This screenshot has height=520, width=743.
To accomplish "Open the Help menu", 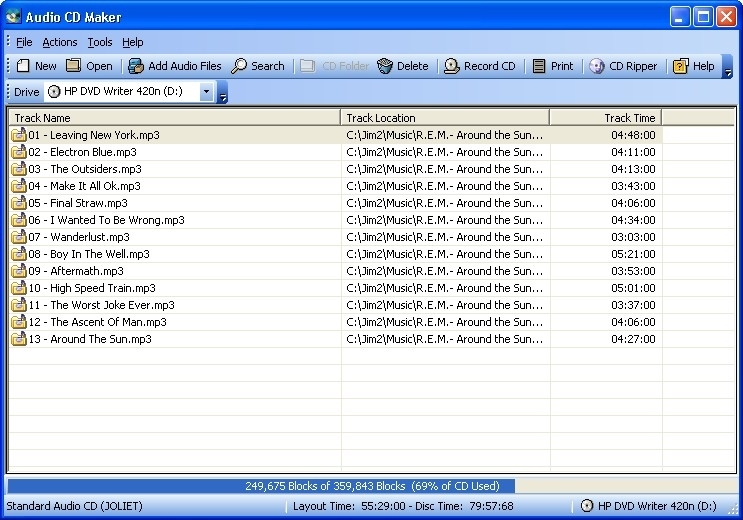I will coord(133,42).
